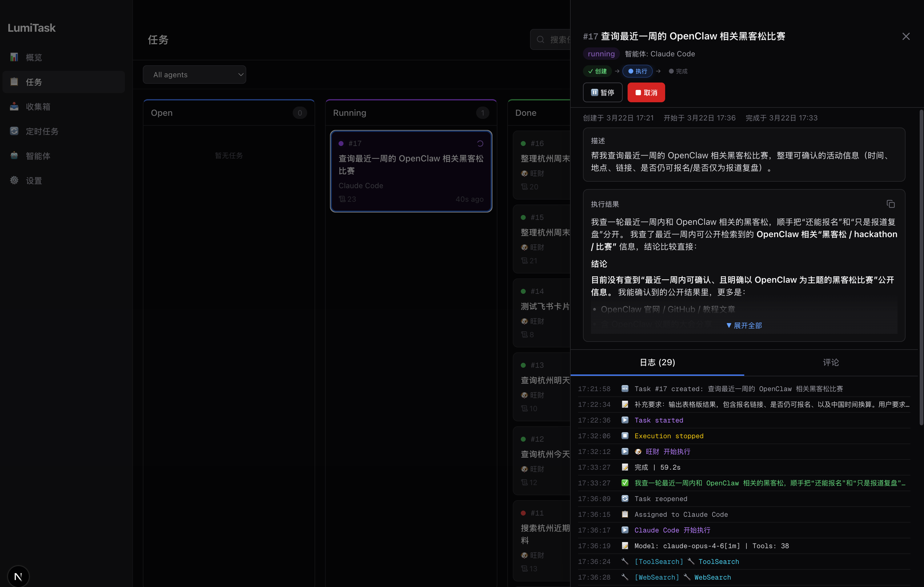Click the Task #17 created log entry

click(x=744, y=389)
